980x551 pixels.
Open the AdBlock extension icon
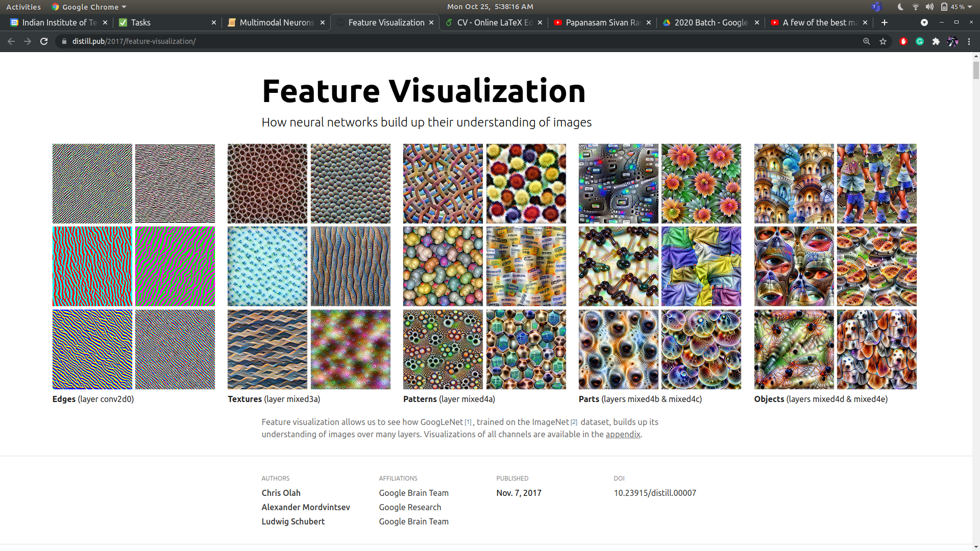coord(903,41)
